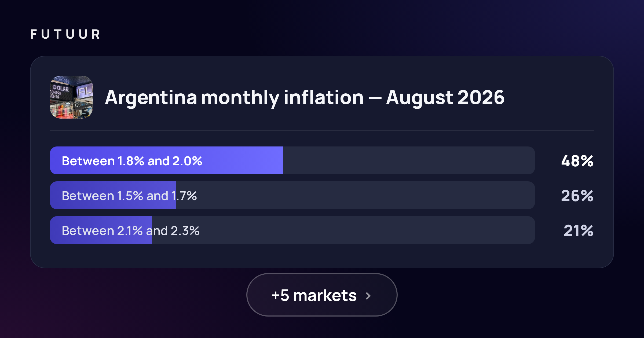Click the empty track of the 48% bar
Screen dimensions: 644x338
pyautogui.click(x=409, y=160)
